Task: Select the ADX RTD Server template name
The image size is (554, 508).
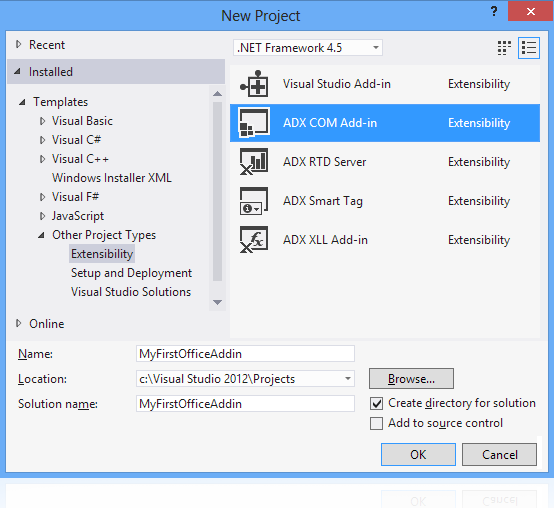Action: 324,162
